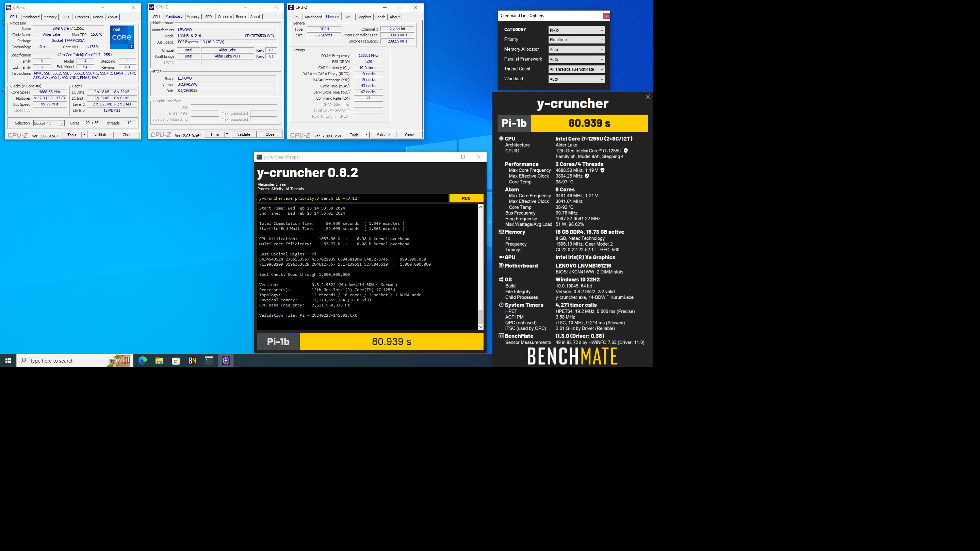The image size is (980, 551).
Task: Open the CATEGORY dropdown showing Pi-1b
Action: (x=576, y=30)
